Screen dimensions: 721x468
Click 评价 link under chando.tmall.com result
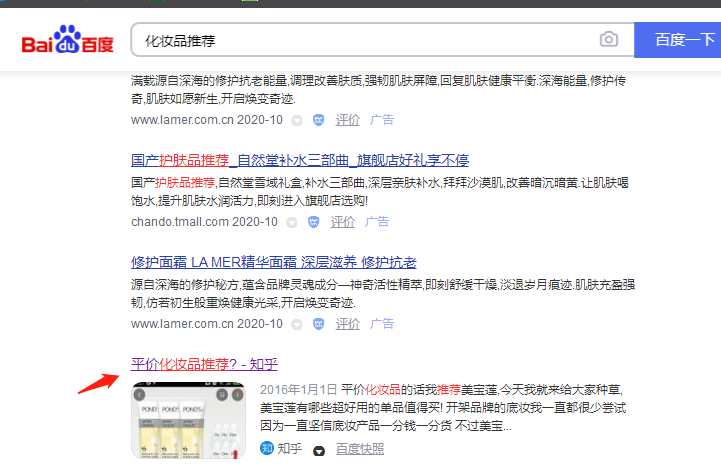343,222
